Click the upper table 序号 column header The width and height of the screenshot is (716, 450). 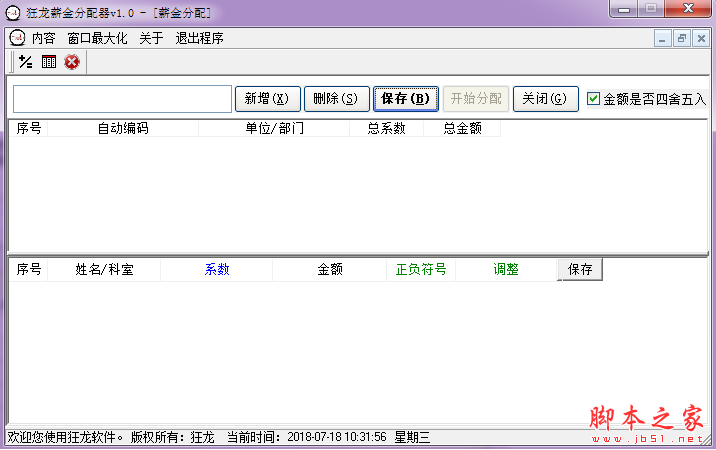coord(29,128)
